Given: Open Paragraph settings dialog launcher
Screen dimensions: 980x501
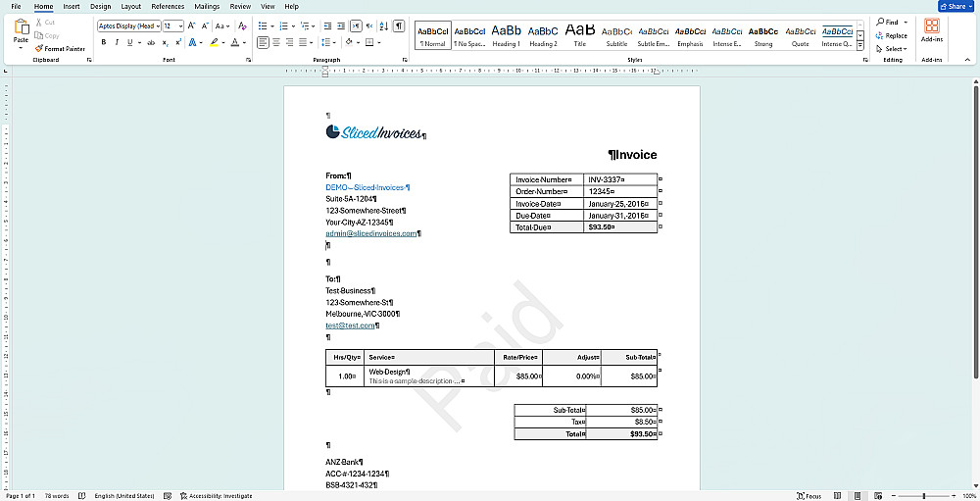Looking at the screenshot, I should tap(405, 60).
